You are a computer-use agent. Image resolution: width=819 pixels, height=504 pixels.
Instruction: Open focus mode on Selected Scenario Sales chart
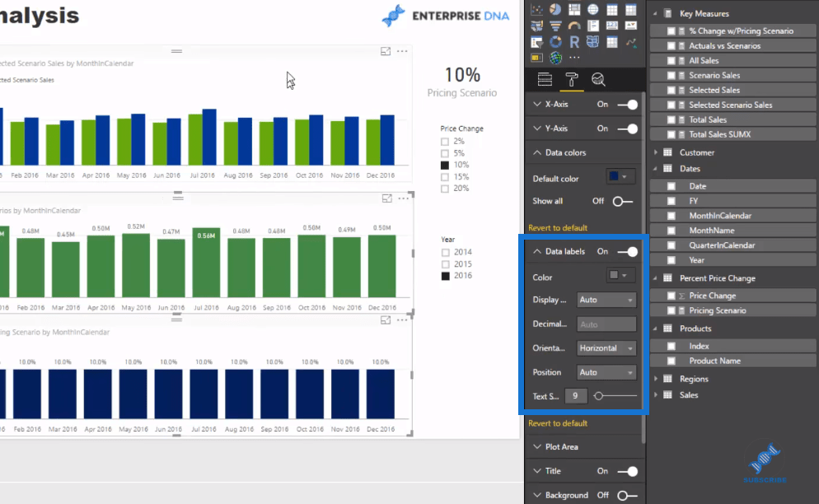click(386, 51)
